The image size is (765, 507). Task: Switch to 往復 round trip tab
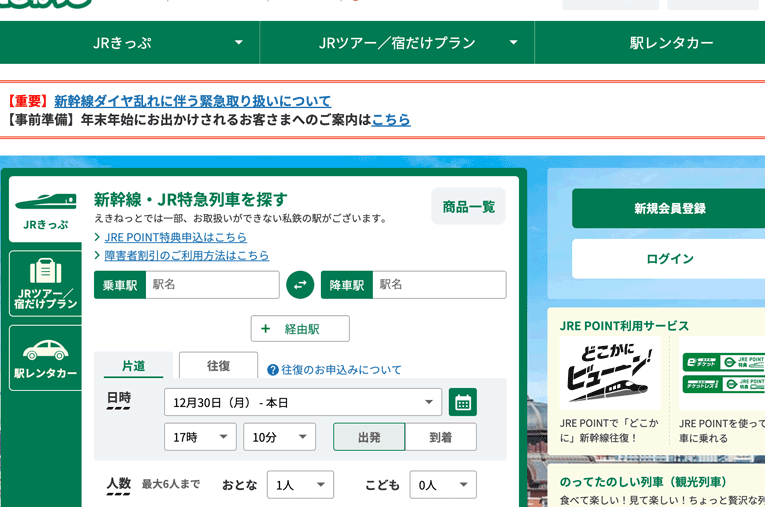pos(218,366)
